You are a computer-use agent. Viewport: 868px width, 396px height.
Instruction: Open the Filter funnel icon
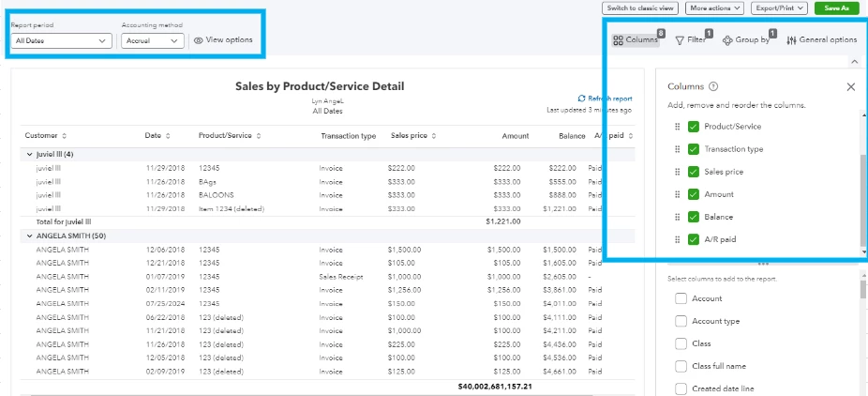pyautogui.click(x=680, y=40)
